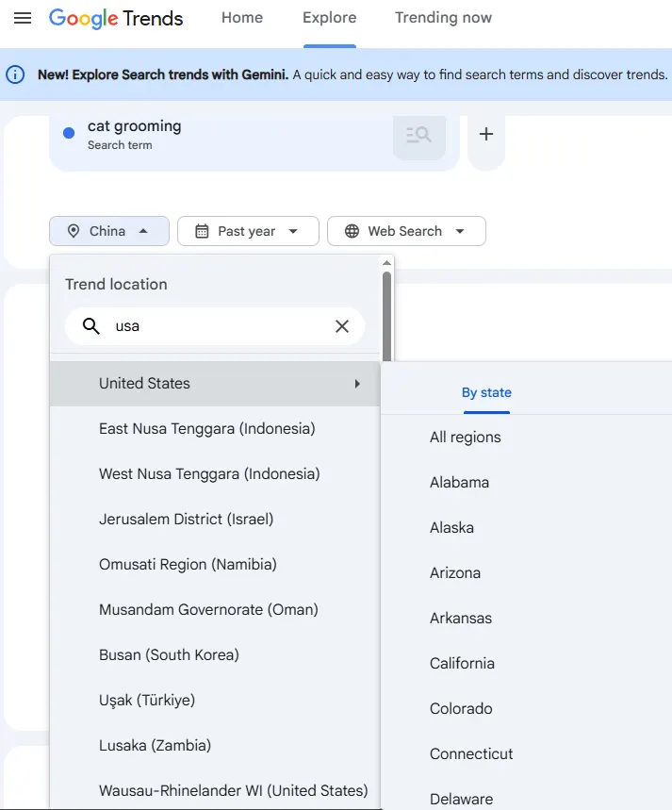The height and width of the screenshot is (810, 672).
Task: Click the blue dot beside cat grooming
Action: (x=69, y=133)
